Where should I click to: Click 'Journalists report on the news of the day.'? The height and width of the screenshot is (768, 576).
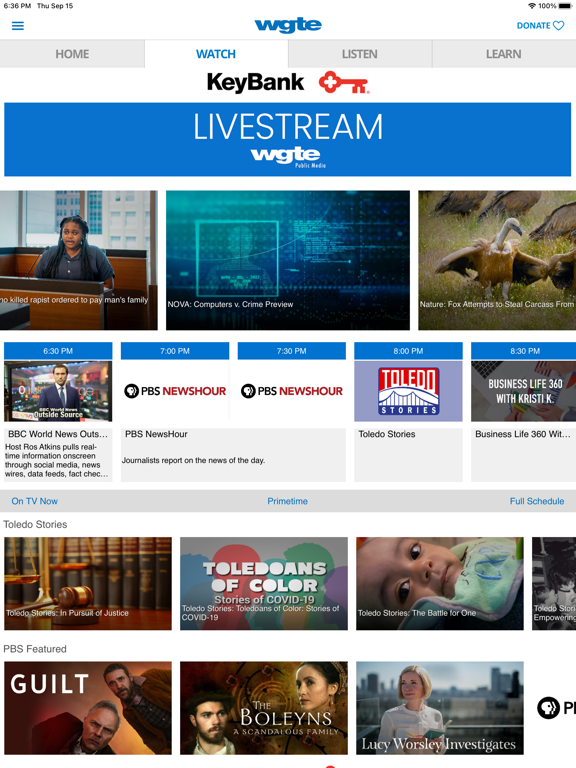193,460
